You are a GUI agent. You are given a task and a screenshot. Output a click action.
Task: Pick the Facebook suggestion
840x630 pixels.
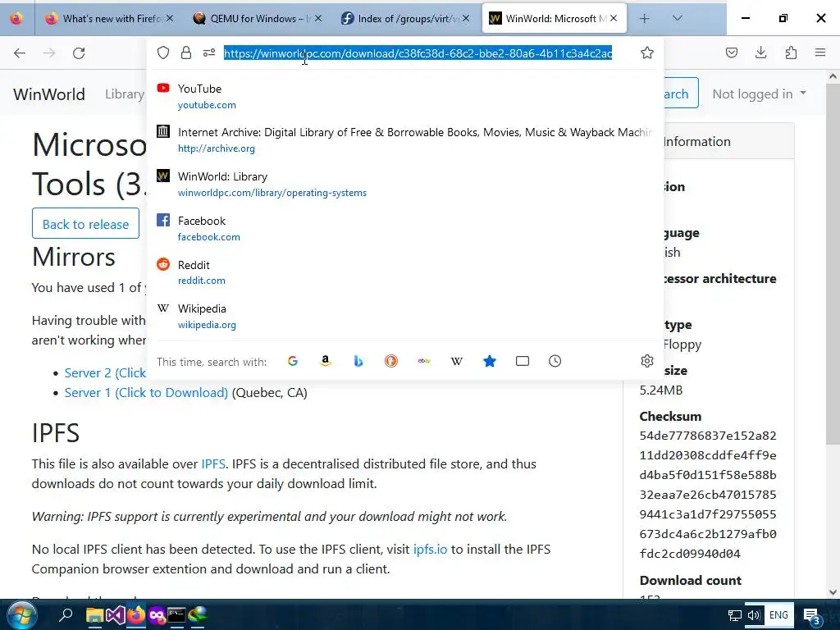click(x=405, y=229)
